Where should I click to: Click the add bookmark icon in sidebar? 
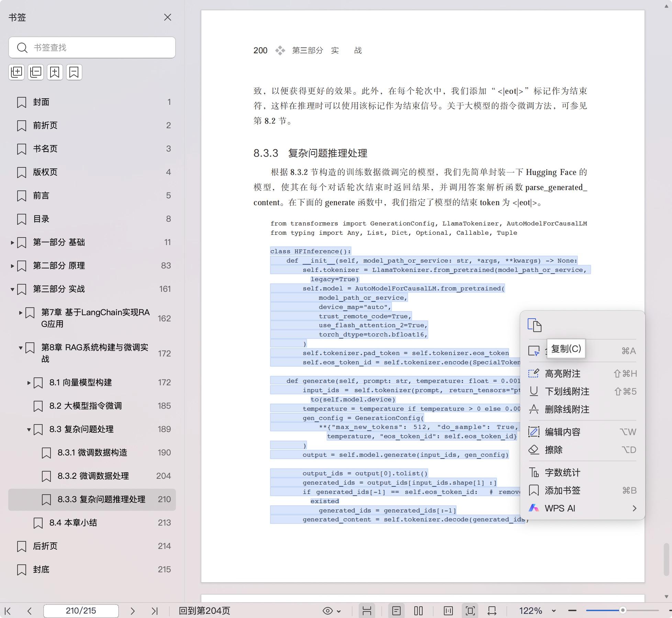[55, 72]
